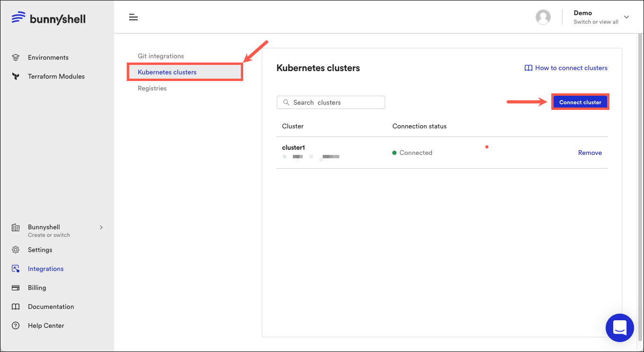Remove cluster1 via Remove link
644x352 pixels.
590,153
